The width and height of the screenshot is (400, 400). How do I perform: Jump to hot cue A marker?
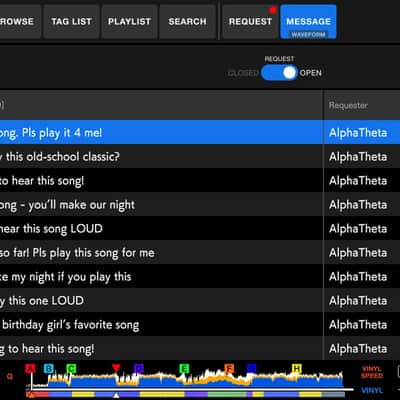(x=30, y=369)
